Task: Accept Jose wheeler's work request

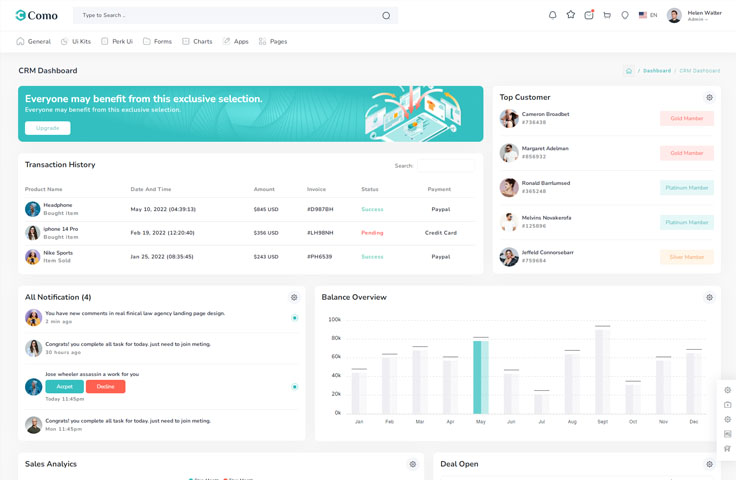Action: point(64,387)
